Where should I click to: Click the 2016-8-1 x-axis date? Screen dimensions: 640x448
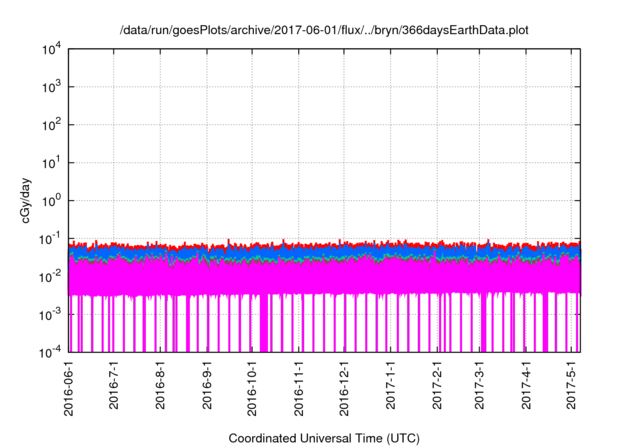(x=160, y=385)
